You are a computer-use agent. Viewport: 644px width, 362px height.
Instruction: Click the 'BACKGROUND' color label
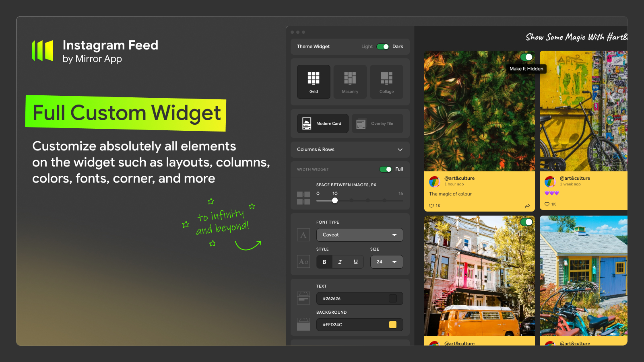331,313
